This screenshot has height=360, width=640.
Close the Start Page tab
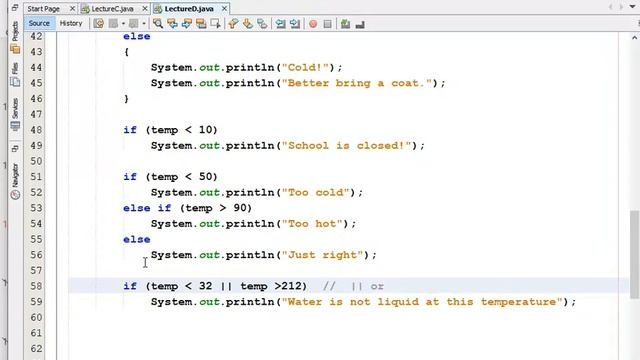point(72,9)
